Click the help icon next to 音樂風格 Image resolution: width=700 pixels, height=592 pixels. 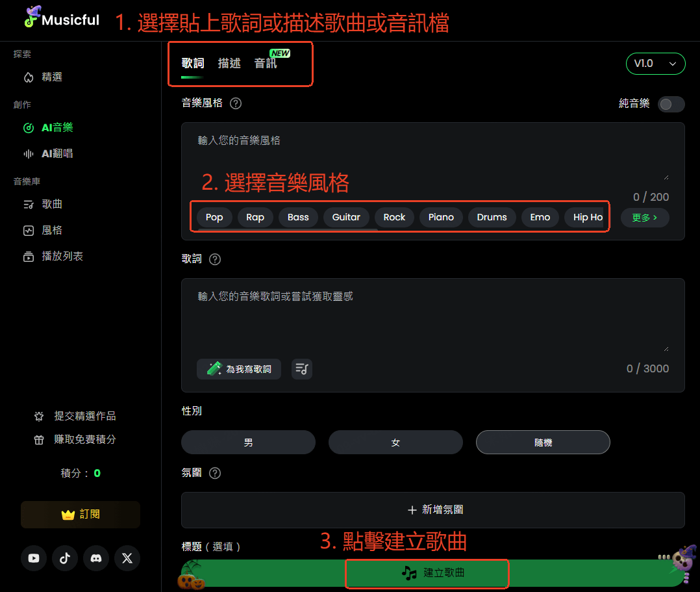[235, 103]
